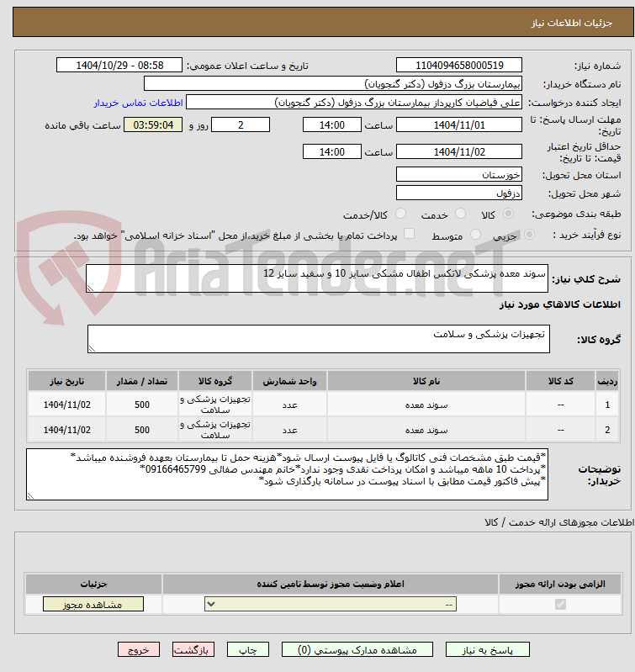Toggle the اسناد خزانه اسلامی payment checkbox
The height and width of the screenshot is (672, 635).
pyautogui.click(x=410, y=234)
